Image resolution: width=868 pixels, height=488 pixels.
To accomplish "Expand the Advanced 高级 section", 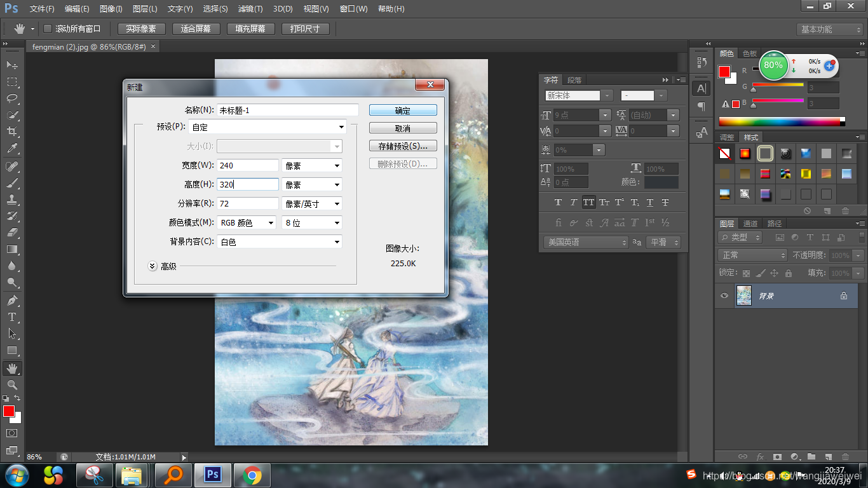I will coord(153,266).
